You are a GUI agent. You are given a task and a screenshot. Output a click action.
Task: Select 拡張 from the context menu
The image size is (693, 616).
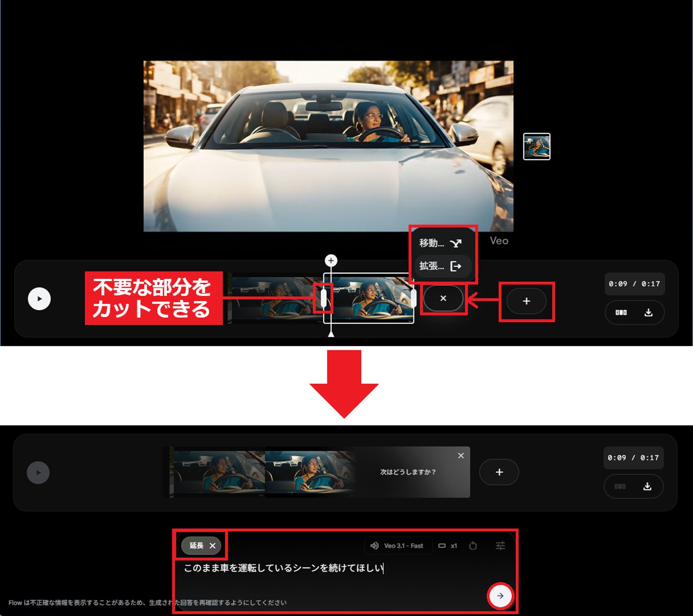439,267
